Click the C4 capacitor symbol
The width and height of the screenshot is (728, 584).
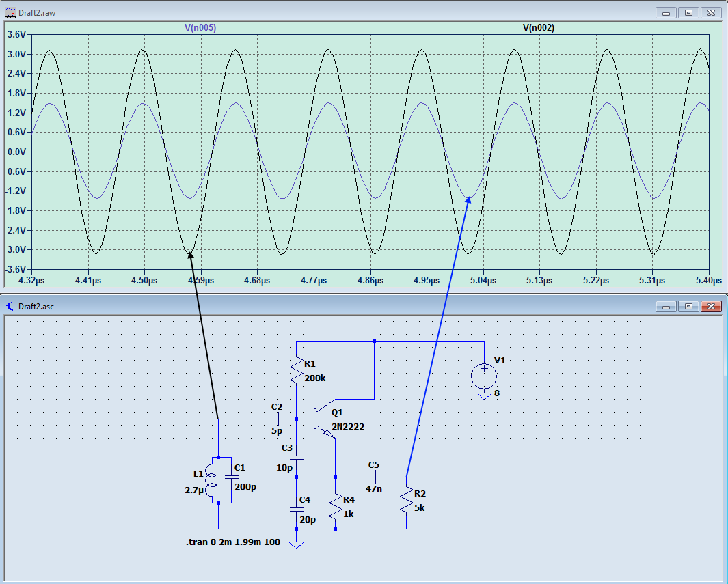tap(296, 510)
